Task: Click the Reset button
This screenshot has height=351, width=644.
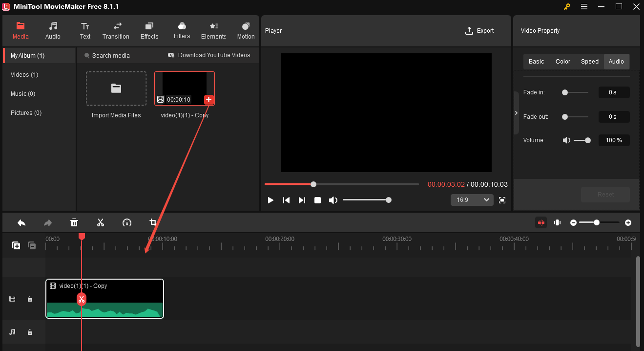Action: coord(605,194)
